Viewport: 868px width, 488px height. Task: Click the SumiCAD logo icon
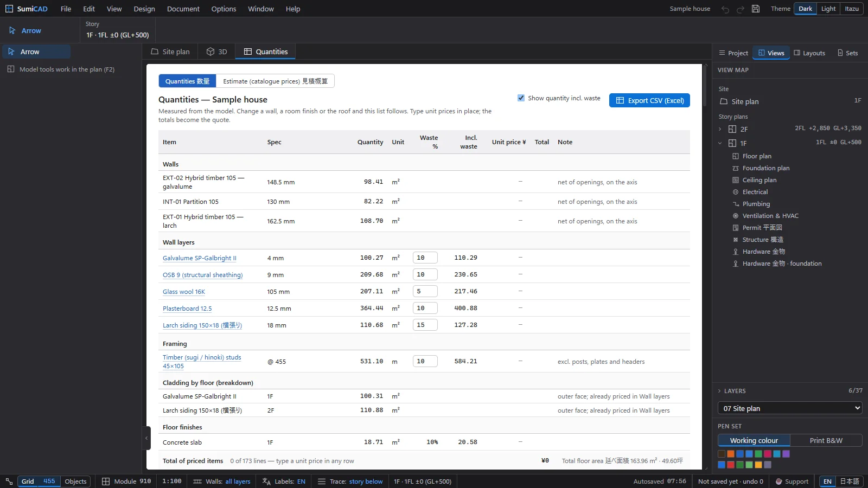(9, 9)
